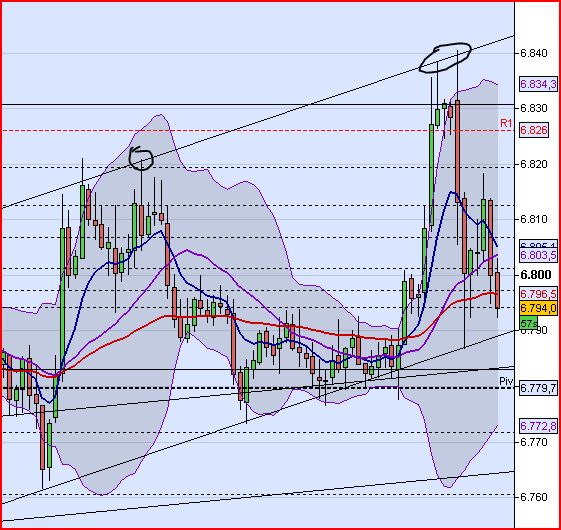
Task: Click the 6.830 price axis label
Action: click(534, 108)
